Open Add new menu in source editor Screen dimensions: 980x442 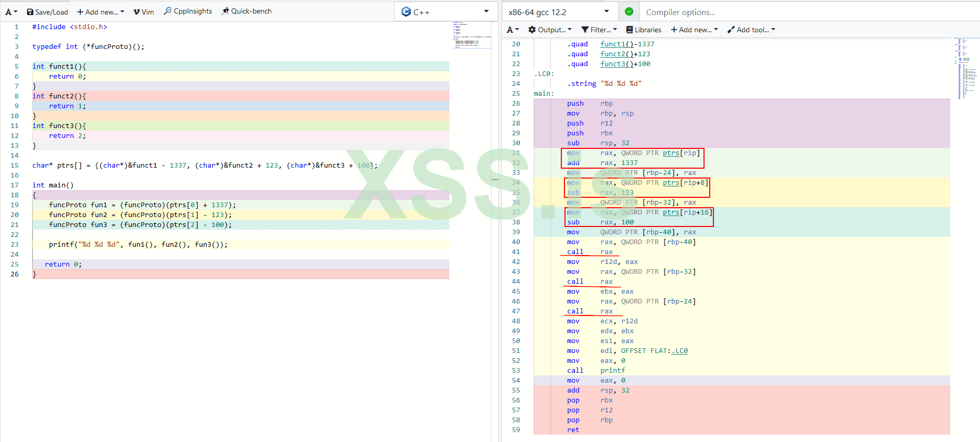click(x=100, y=12)
